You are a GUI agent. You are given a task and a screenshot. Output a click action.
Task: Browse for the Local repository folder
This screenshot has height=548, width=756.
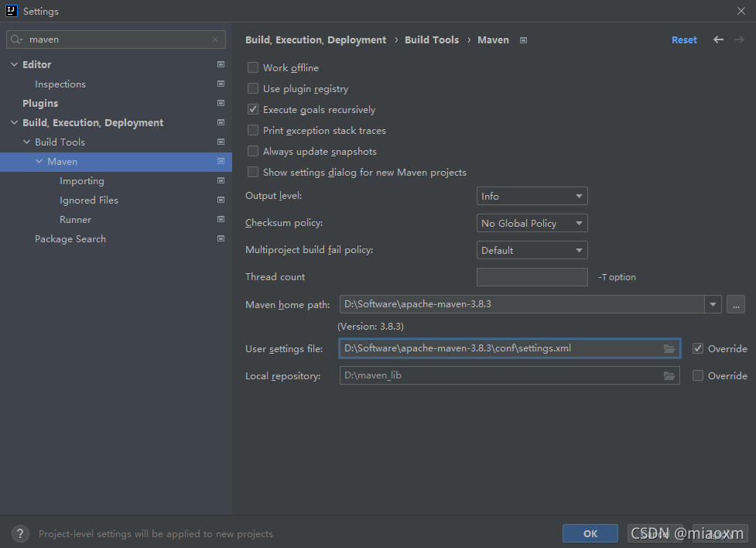669,376
